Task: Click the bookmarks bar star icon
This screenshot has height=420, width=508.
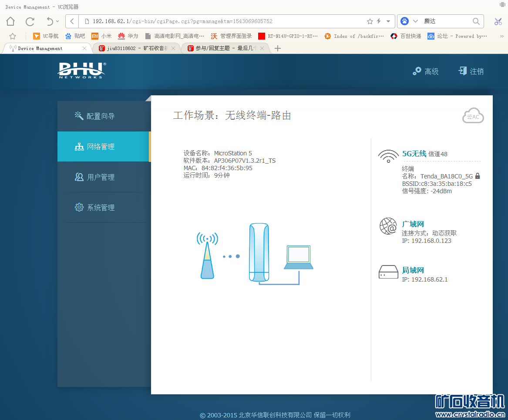Action: coord(13,36)
